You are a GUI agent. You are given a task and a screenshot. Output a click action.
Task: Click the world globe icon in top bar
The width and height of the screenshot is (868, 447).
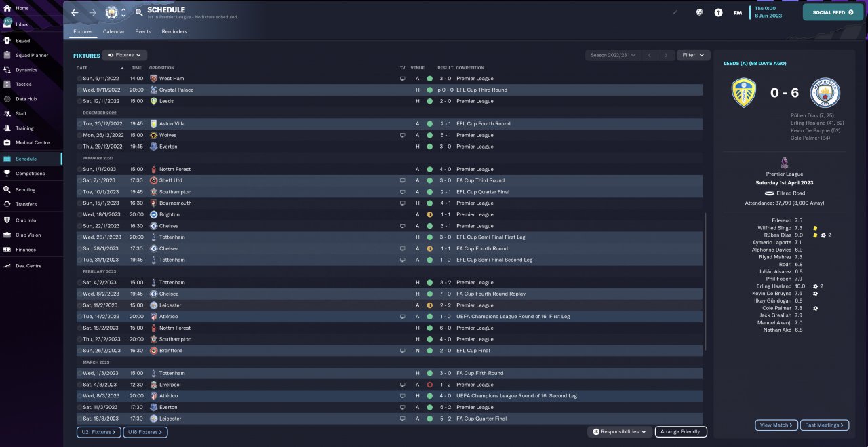699,12
